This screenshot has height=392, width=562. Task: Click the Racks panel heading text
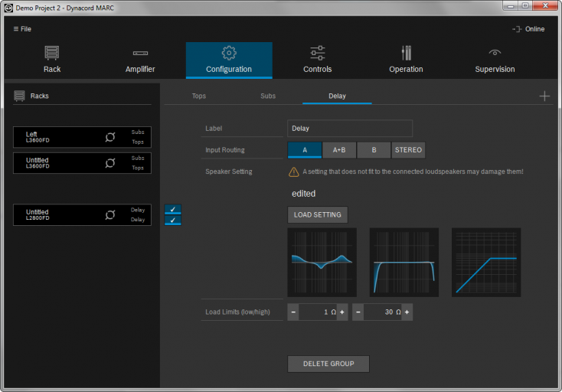tap(39, 96)
